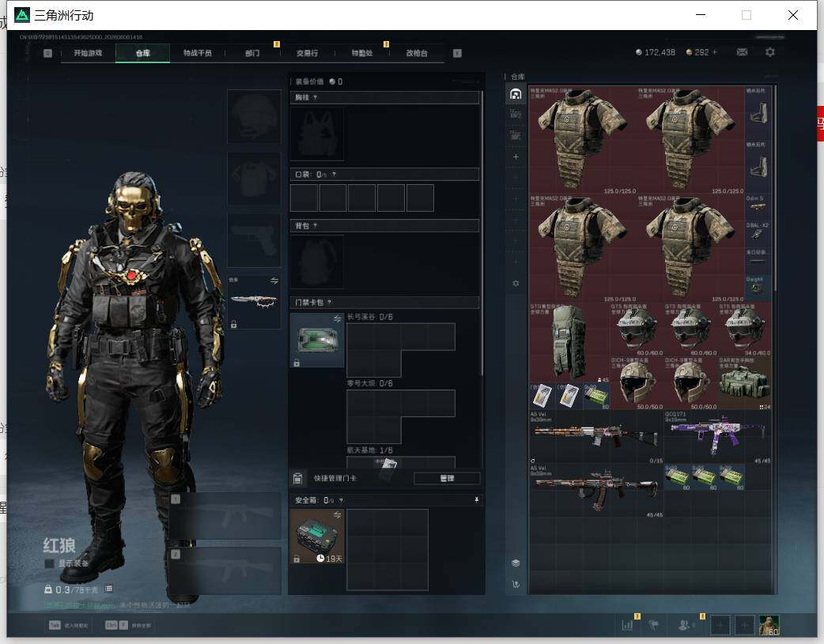Screen dimensions: 824x644
Task: Click the 门禁卡包 help question mark
Action: point(330,303)
